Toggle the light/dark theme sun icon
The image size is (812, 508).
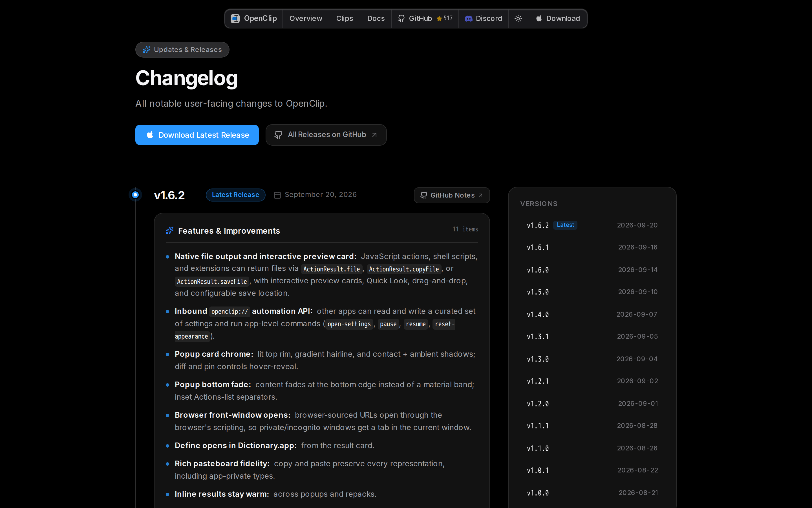coord(518,18)
